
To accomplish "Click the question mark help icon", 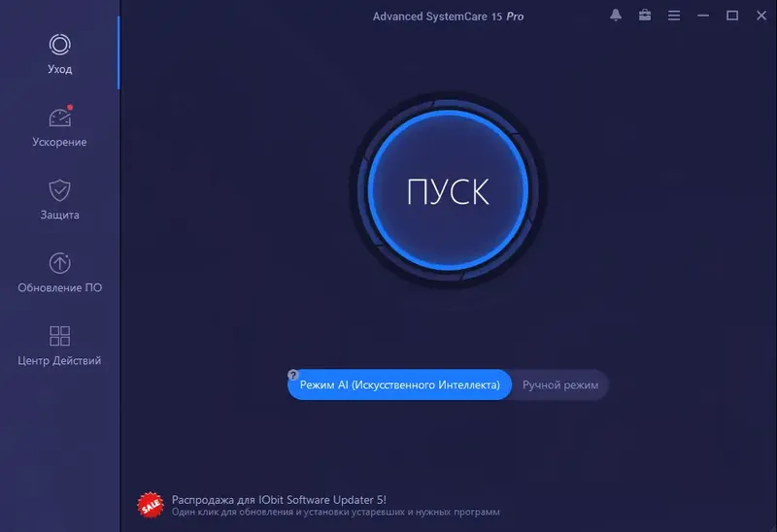I will click(293, 375).
